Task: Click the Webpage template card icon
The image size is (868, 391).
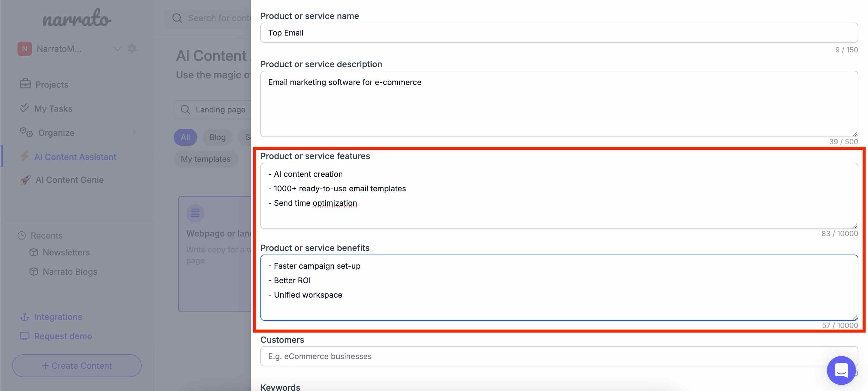Action: point(195,213)
